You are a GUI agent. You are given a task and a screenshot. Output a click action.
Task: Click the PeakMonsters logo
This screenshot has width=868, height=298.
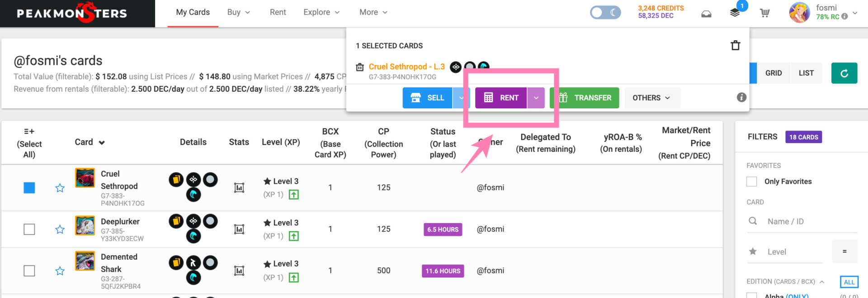coord(72,13)
